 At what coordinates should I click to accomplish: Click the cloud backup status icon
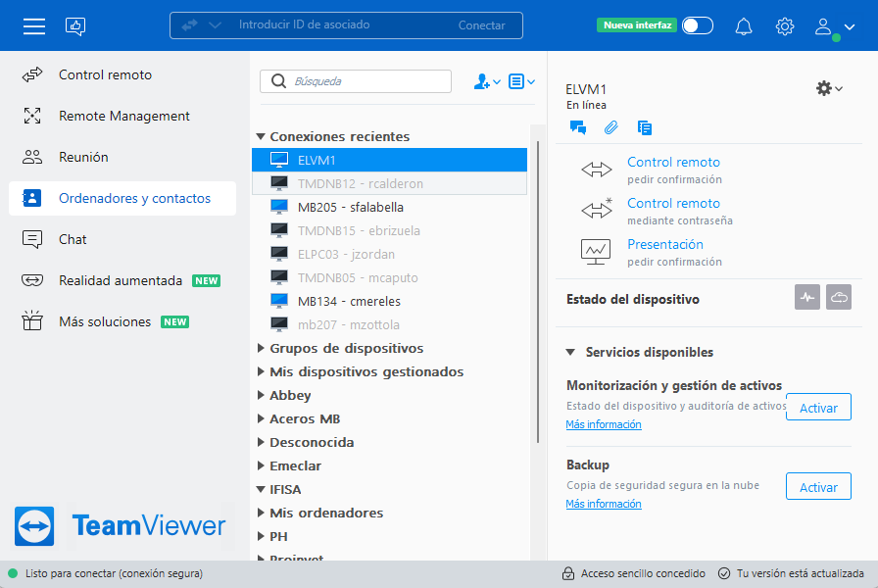(838, 296)
